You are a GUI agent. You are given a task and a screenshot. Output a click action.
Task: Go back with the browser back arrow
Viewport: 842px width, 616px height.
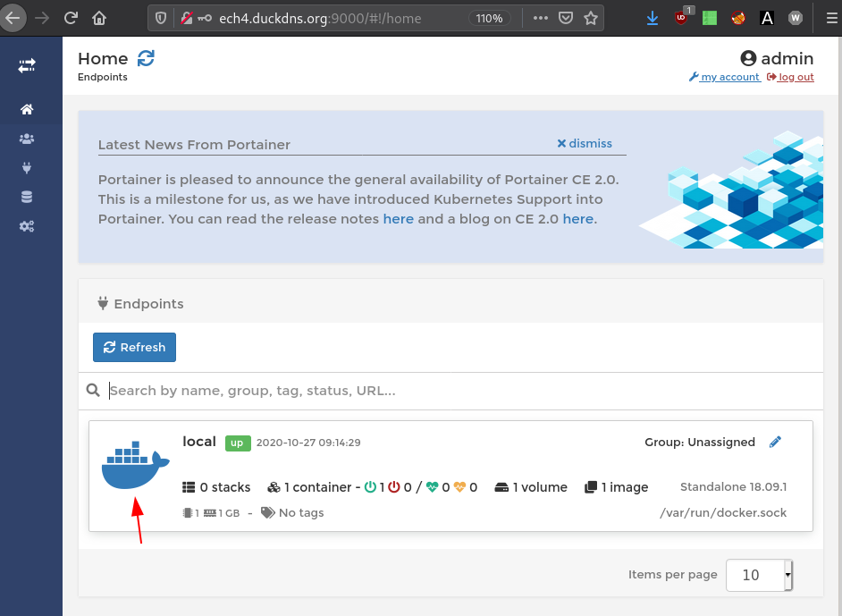pyautogui.click(x=13, y=18)
